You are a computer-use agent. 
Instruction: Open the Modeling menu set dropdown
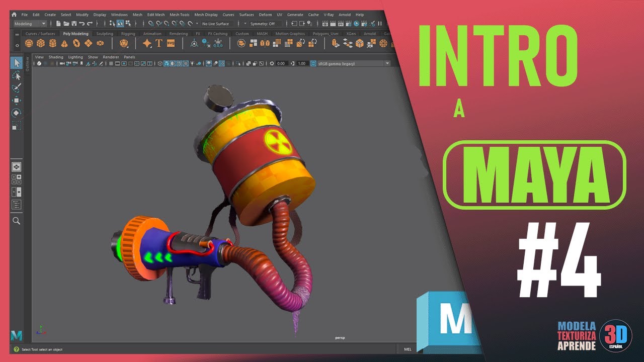click(x=30, y=24)
